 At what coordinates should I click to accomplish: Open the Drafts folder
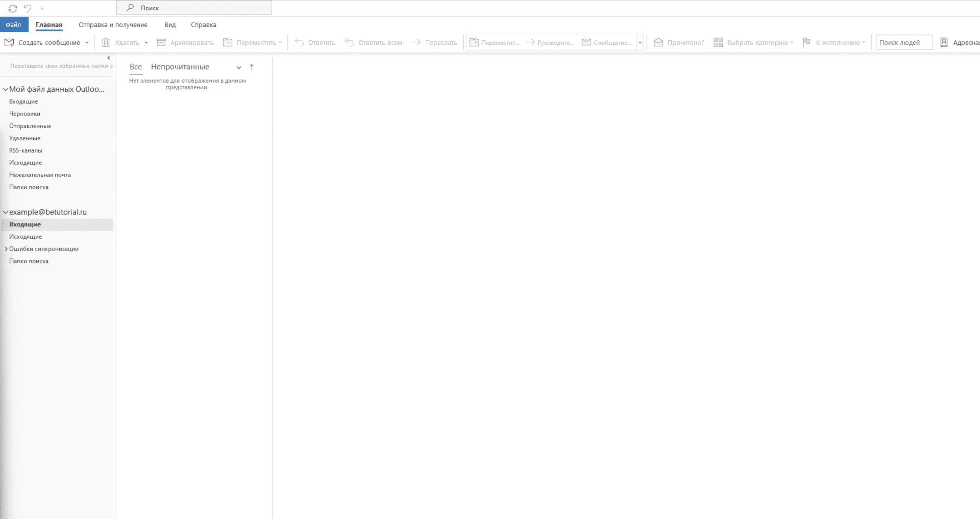pyautogui.click(x=24, y=114)
